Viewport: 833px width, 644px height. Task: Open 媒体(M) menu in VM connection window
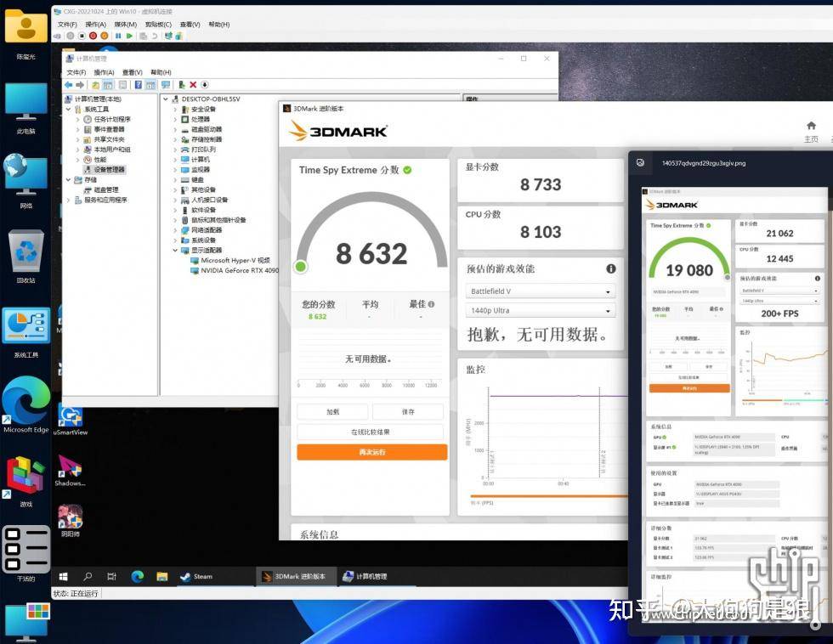tap(126, 25)
